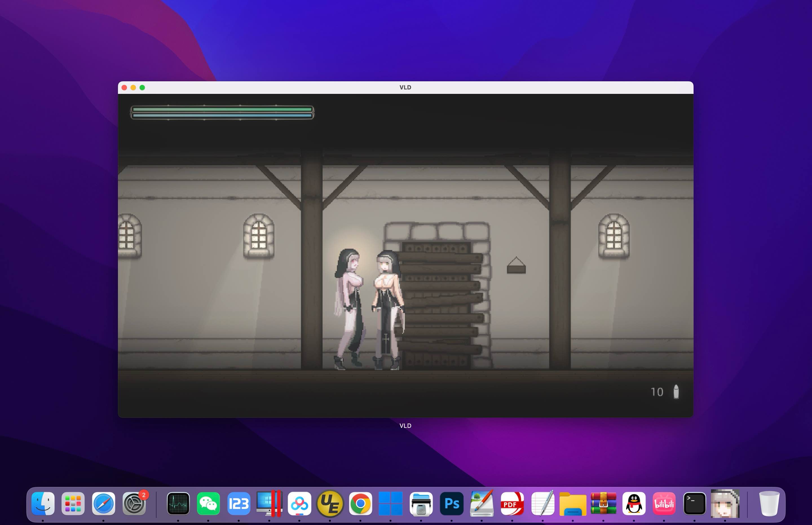Open the Trash in the dock
The image size is (812, 525).
[769, 504]
